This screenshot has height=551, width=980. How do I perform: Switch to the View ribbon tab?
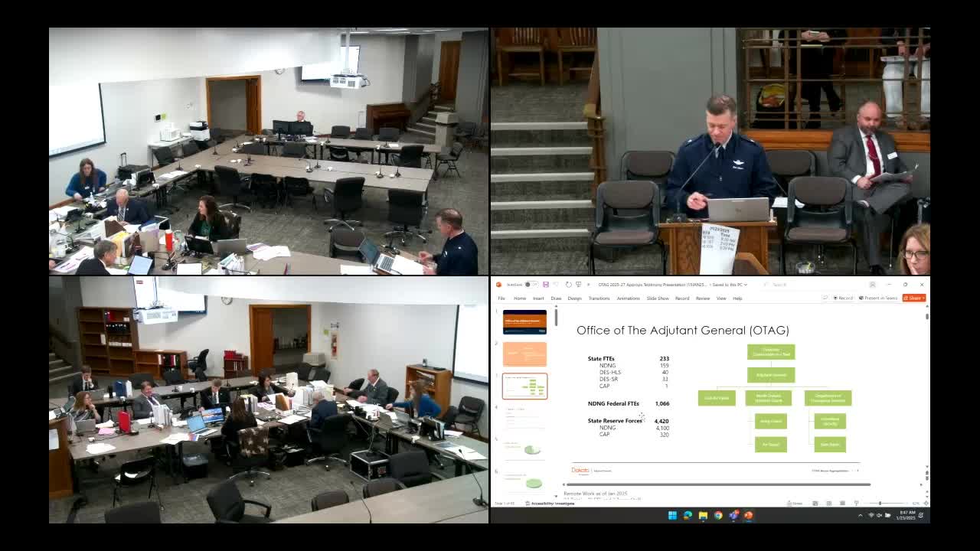coord(721,298)
